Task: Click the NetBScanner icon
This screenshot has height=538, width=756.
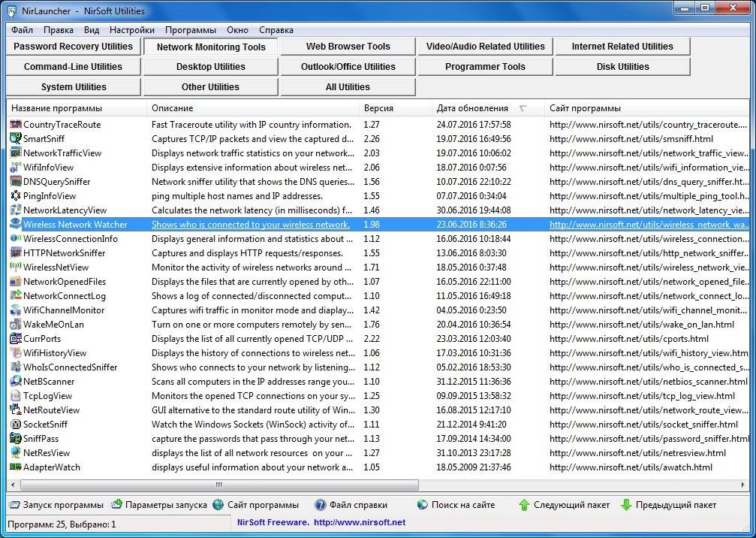Action: pyautogui.click(x=16, y=382)
